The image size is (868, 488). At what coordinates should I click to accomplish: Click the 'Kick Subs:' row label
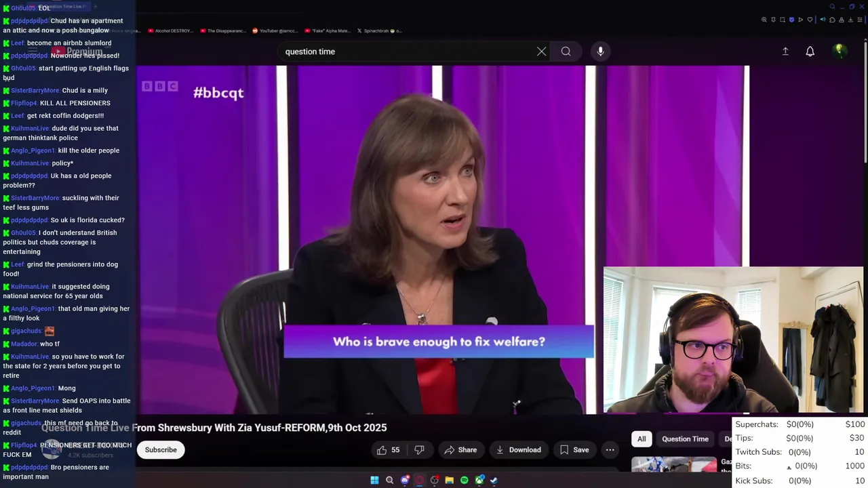pos(753,481)
